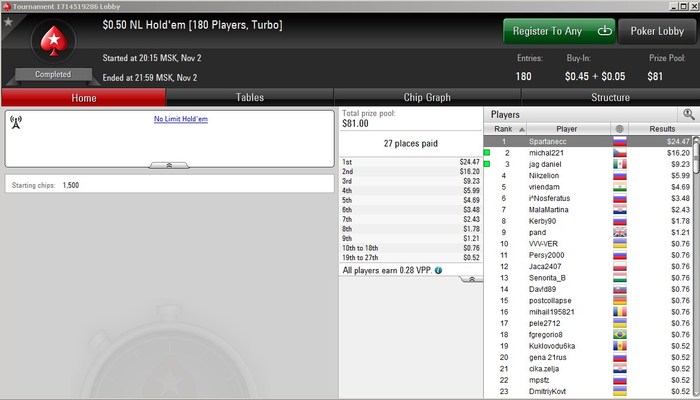The height and width of the screenshot is (400, 700).
Task: Collapse the No Limit Hold'em info panel
Action: [x=169, y=165]
